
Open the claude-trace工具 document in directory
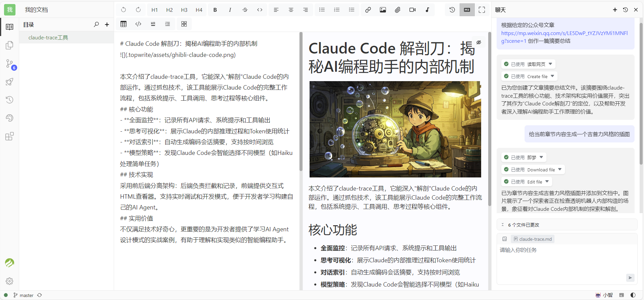coord(48,38)
